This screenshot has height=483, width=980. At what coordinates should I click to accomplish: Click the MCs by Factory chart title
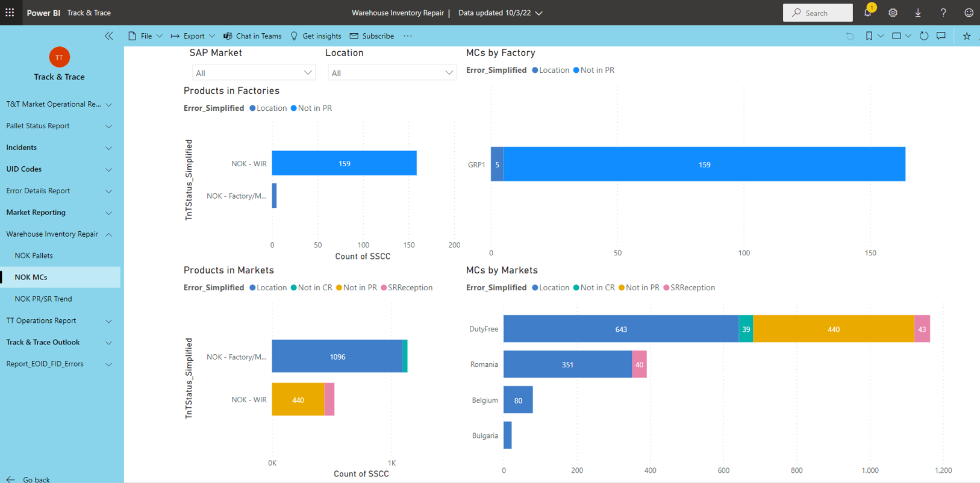point(501,53)
